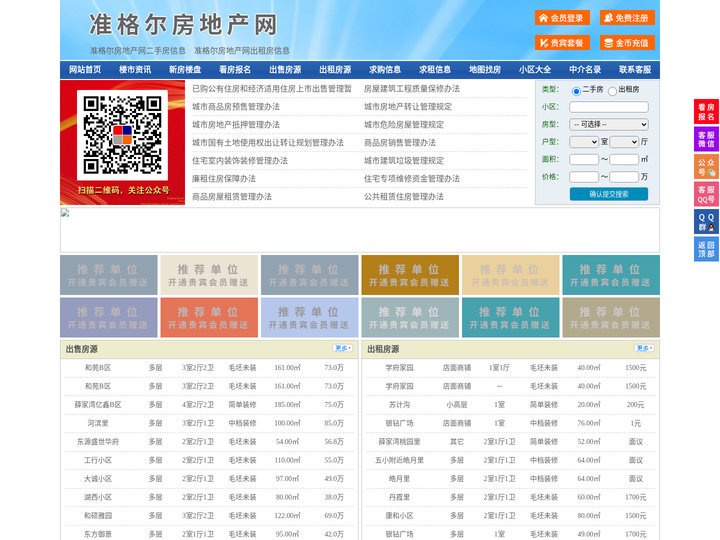Click the pink 客服QQ号 floating sidebar button

tap(706, 194)
